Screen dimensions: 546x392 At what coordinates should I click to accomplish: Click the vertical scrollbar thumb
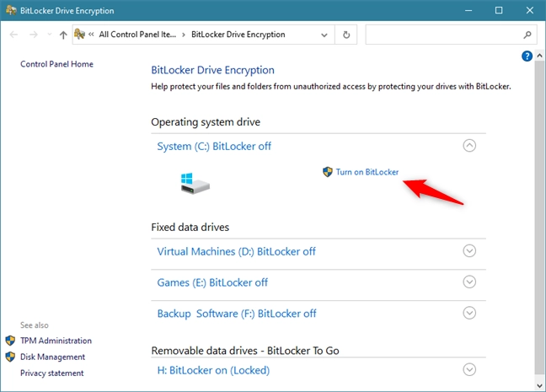click(539, 218)
